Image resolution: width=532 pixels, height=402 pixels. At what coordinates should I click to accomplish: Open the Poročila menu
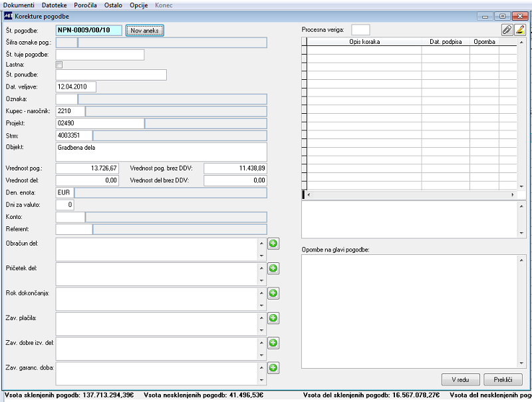point(86,5)
